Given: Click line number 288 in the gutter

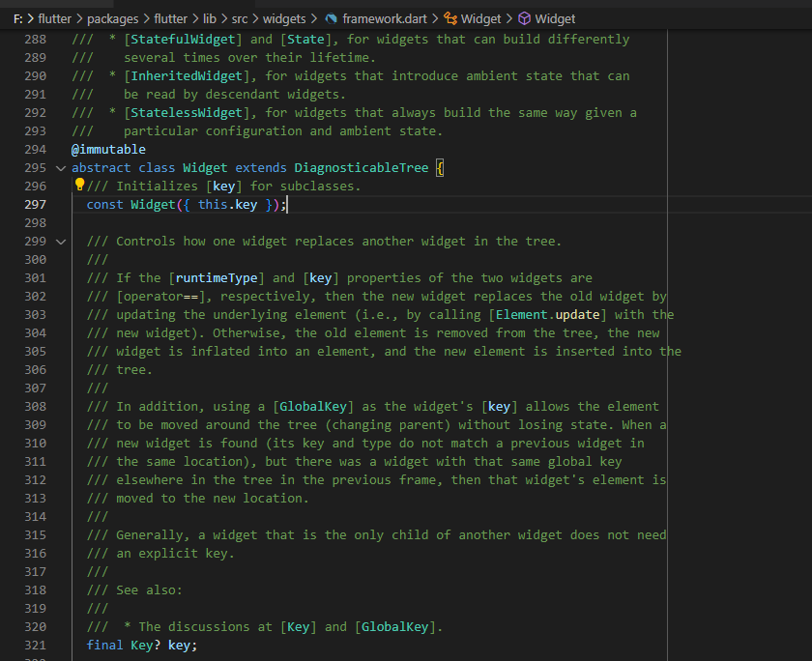Looking at the screenshot, I should coord(35,40).
